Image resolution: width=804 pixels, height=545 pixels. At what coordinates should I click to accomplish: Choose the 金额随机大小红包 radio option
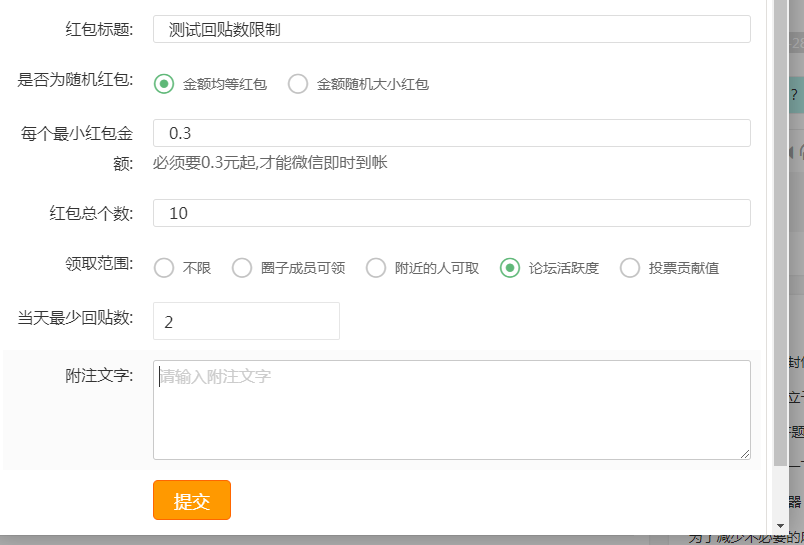(x=298, y=84)
